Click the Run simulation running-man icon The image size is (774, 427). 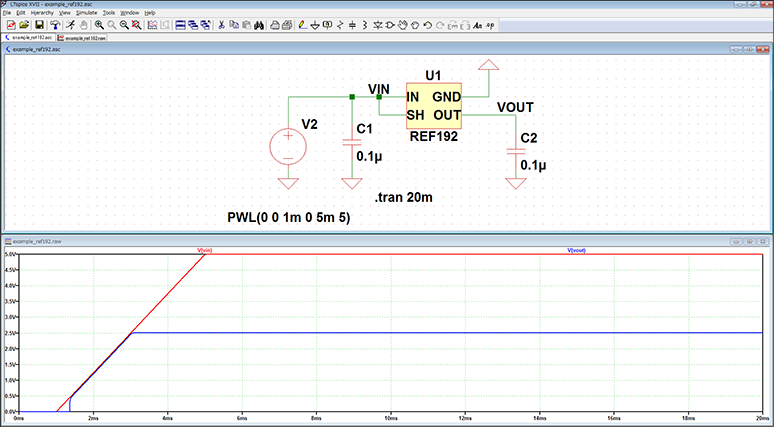coord(70,24)
